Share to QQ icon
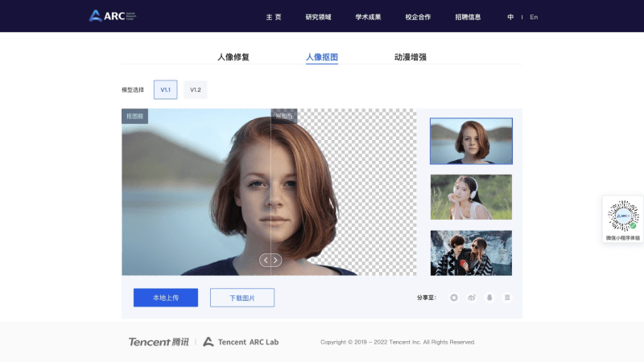The image size is (644, 362). 489,298
